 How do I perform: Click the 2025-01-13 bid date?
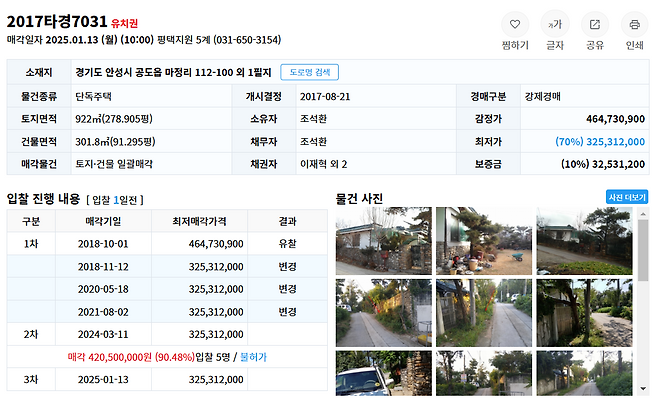103,379
